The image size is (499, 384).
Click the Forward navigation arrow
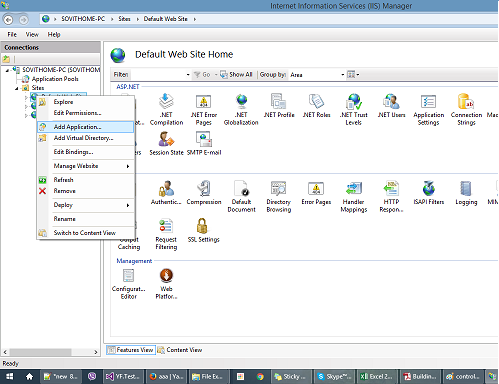23,20
